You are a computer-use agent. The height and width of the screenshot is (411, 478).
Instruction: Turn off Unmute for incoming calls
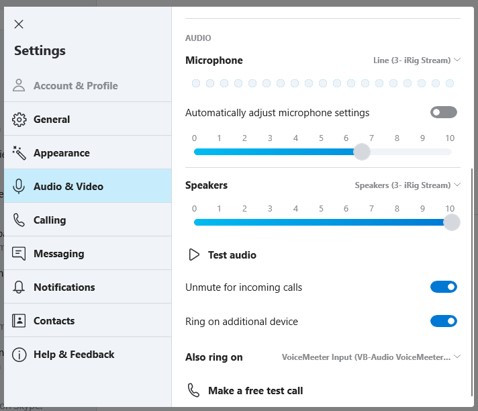pyautogui.click(x=443, y=287)
